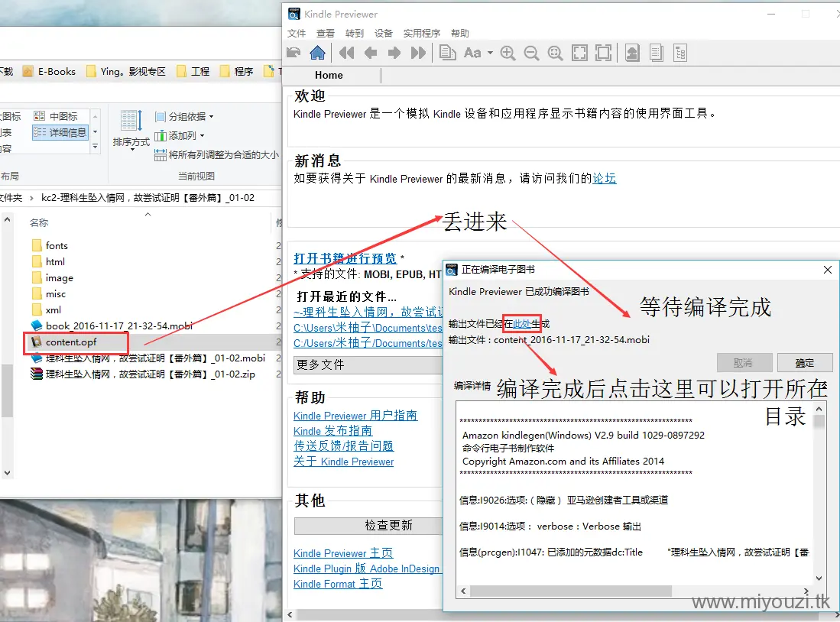
Task: Click the text page view icon in the toolbar
Action: coord(656,53)
